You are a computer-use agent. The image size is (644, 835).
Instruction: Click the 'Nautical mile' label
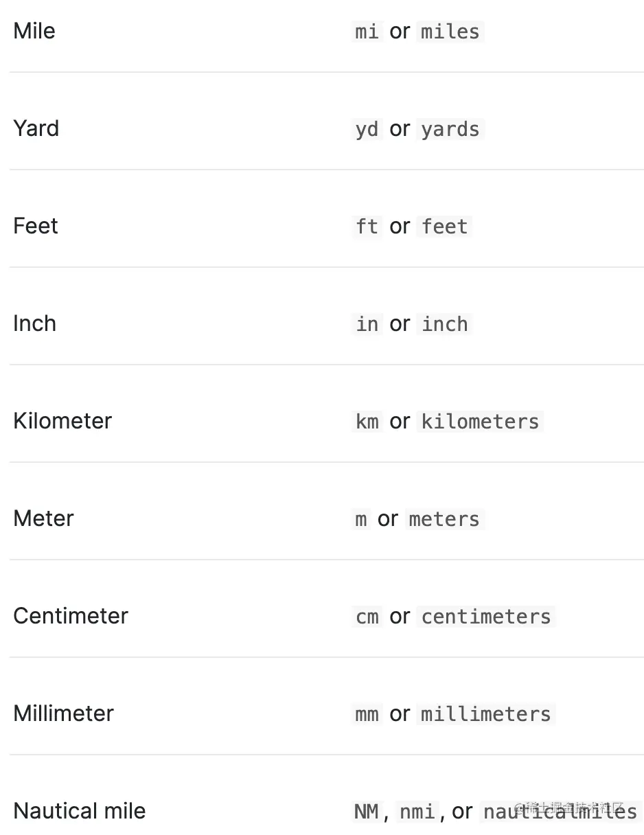click(80, 811)
